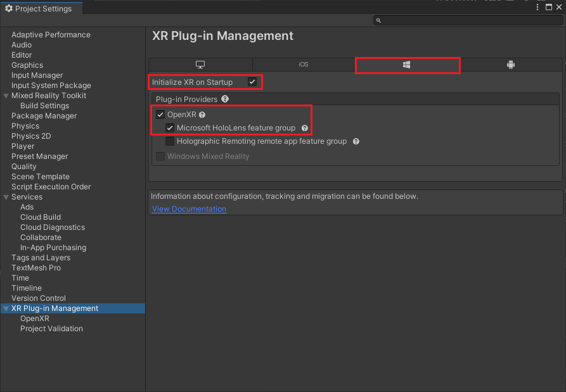
Task: Select Cloud Diagnostics
Action: pos(53,227)
